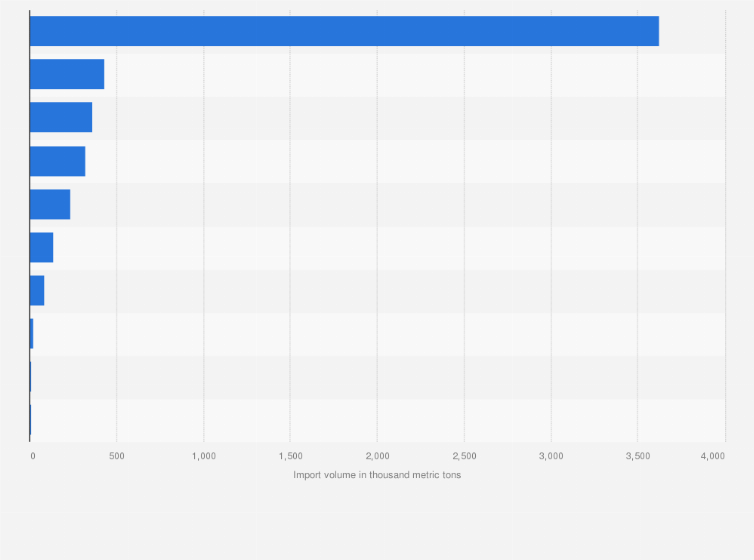Click the 500 tick label on the axis
This screenshot has width=754, height=560.
116,456
